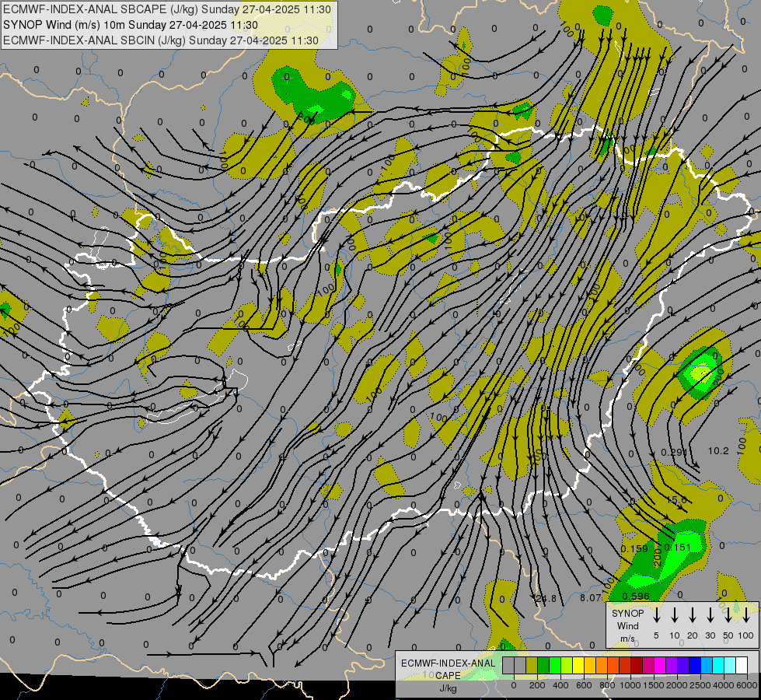Click the 100 m/s wind arrow in legend
The width and height of the screenshot is (761, 700).
tap(746, 615)
